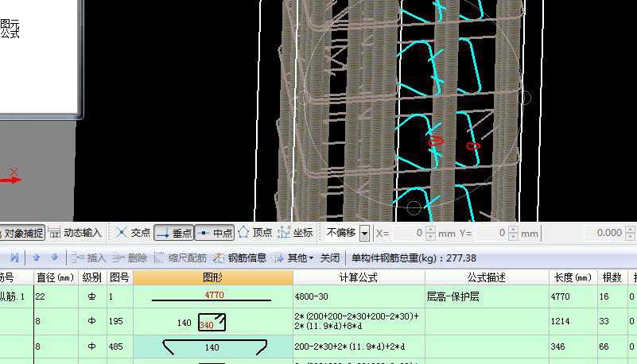Click 关闭 to close the rebar panel
Viewport: 637px width, 364px height.
coord(329,258)
